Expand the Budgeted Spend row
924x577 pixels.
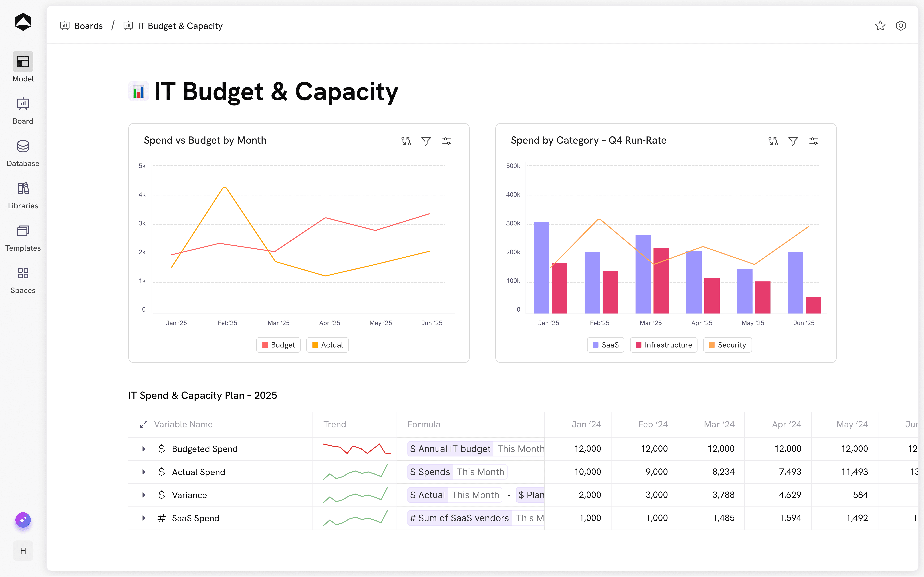coord(144,449)
